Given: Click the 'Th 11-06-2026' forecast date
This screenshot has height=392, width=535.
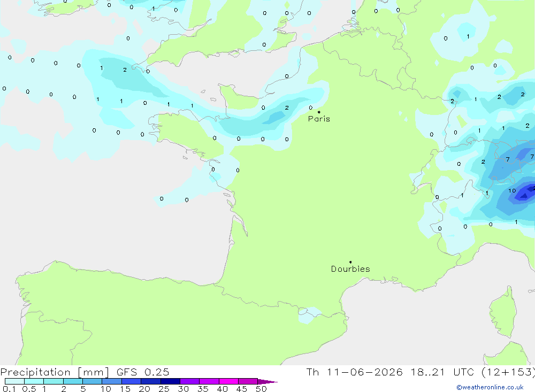Looking at the screenshot, I should [x=355, y=372].
